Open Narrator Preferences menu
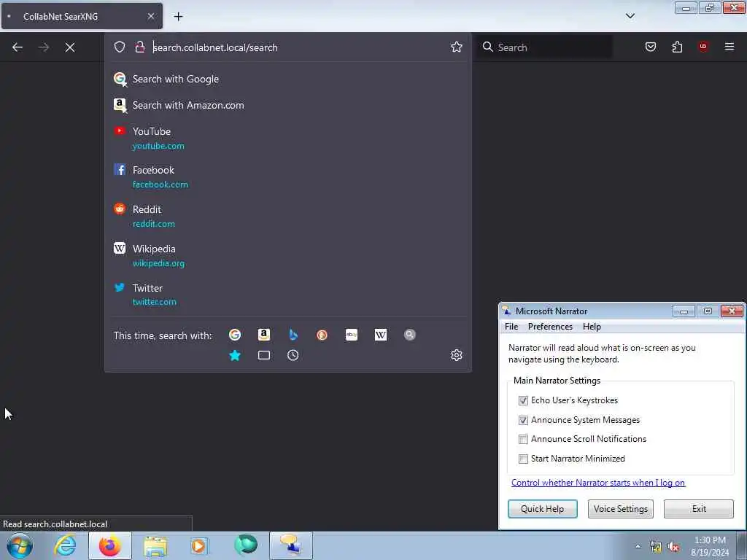Screen dimensions: 747x560 click(x=550, y=327)
